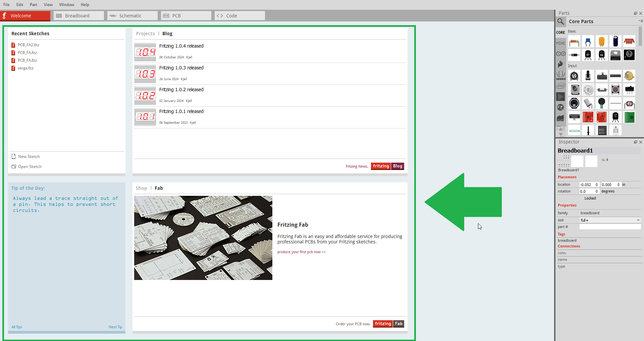Select the diode part
Viewport: 644px width, 341px height.
574,55
